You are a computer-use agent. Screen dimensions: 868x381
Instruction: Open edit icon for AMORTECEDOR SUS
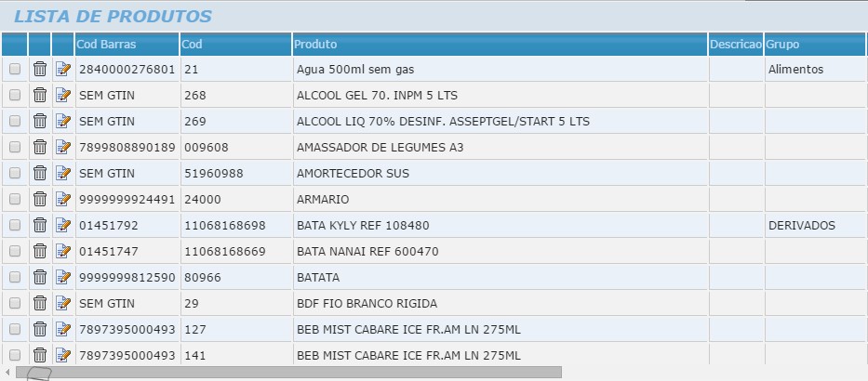(x=63, y=173)
